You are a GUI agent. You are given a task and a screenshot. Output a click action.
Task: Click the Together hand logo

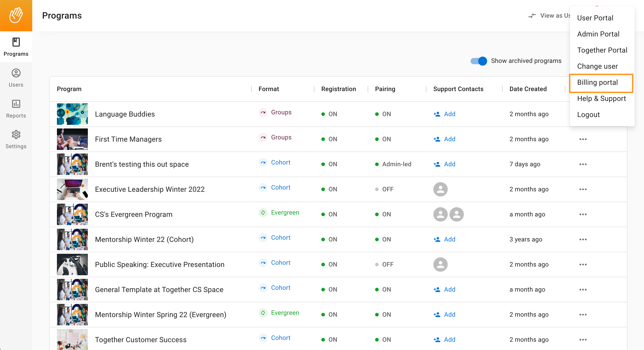pyautogui.click(x=16, y=15)
